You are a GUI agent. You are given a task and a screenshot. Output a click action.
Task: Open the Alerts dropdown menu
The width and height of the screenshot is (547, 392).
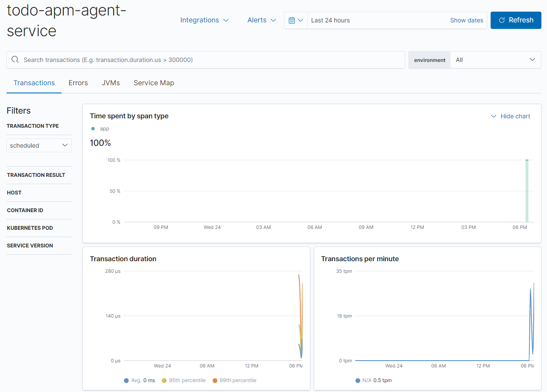pos(262,20)
